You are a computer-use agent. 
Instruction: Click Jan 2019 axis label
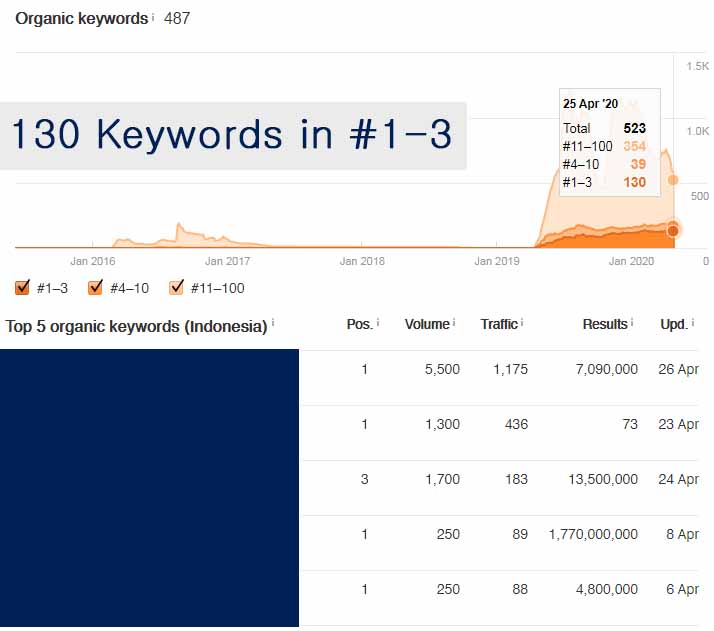click(x=497, y=261)
